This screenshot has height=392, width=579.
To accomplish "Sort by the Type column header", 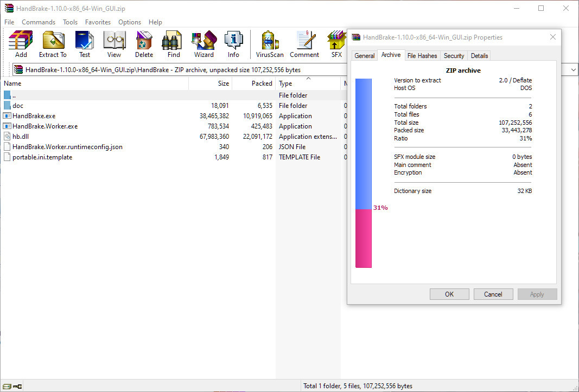I will [308, 83].
